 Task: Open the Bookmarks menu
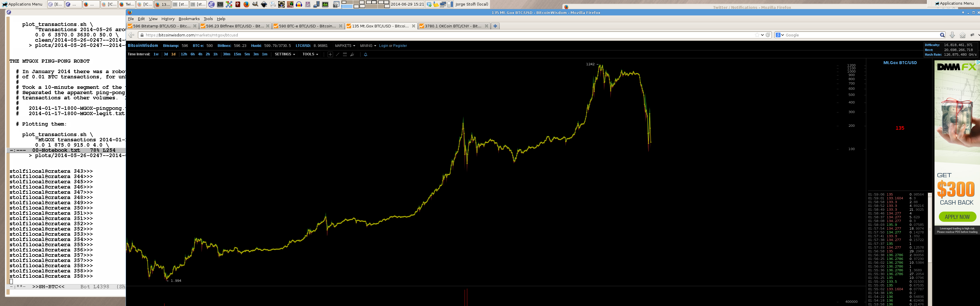pyautogui.click(x=189, y=19)
